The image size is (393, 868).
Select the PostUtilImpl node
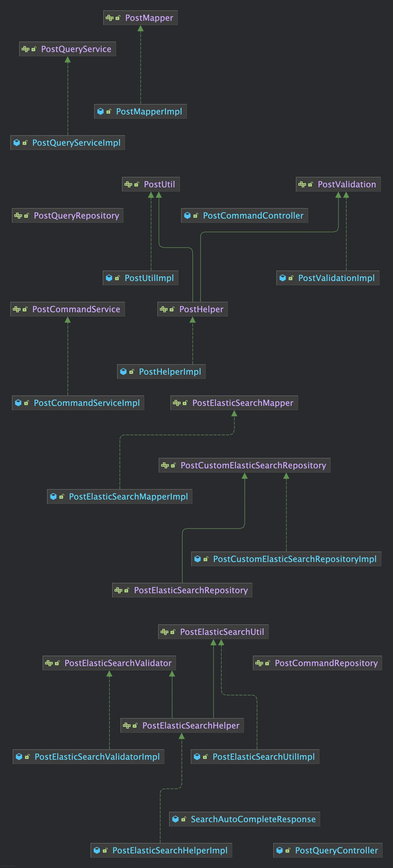140,278
